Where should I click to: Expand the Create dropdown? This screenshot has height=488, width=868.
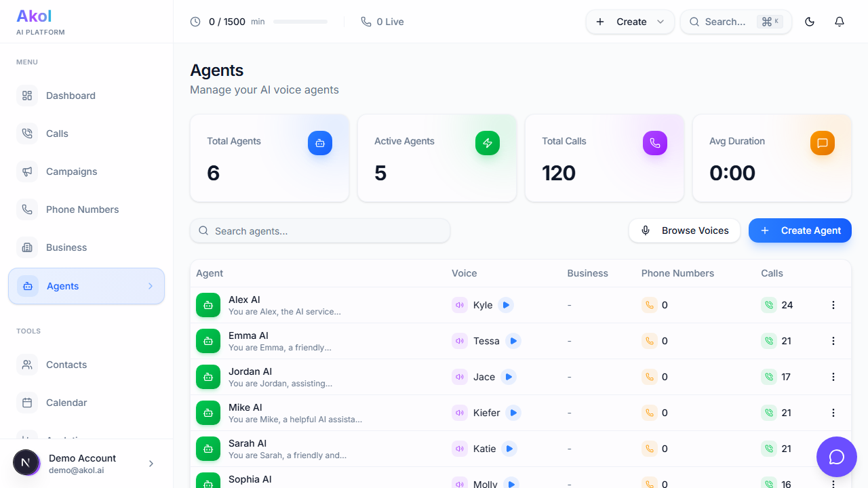(630, 22)
